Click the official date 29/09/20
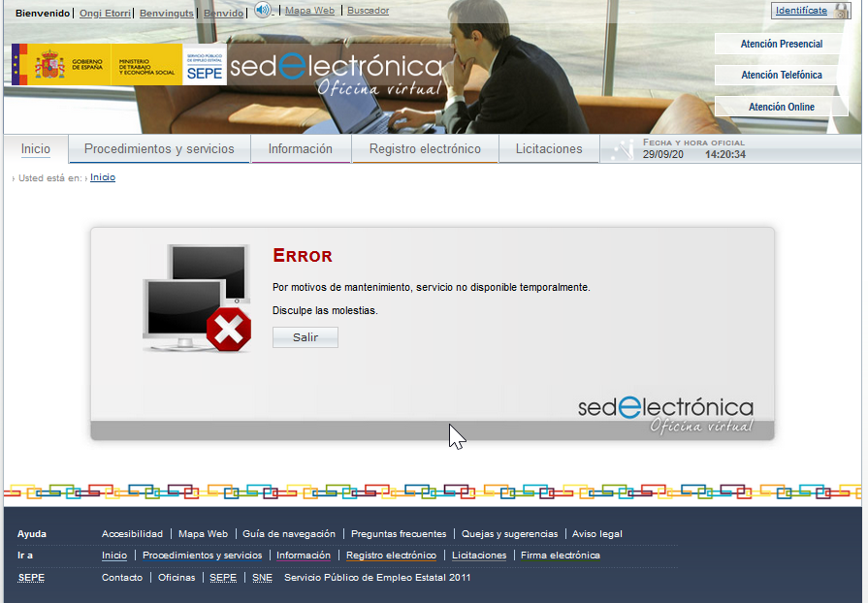The width and height of the screenshot is (868, 603). click(x=663, y=154)
